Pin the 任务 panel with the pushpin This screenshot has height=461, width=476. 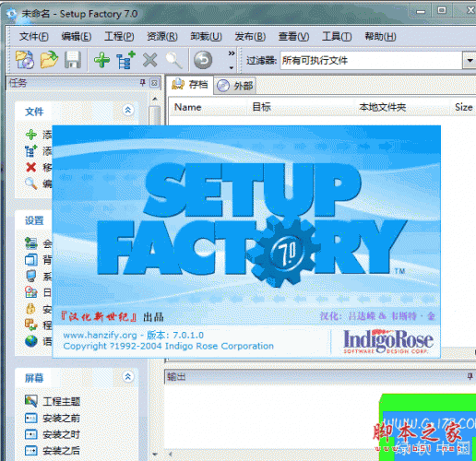tap(143, 82)
